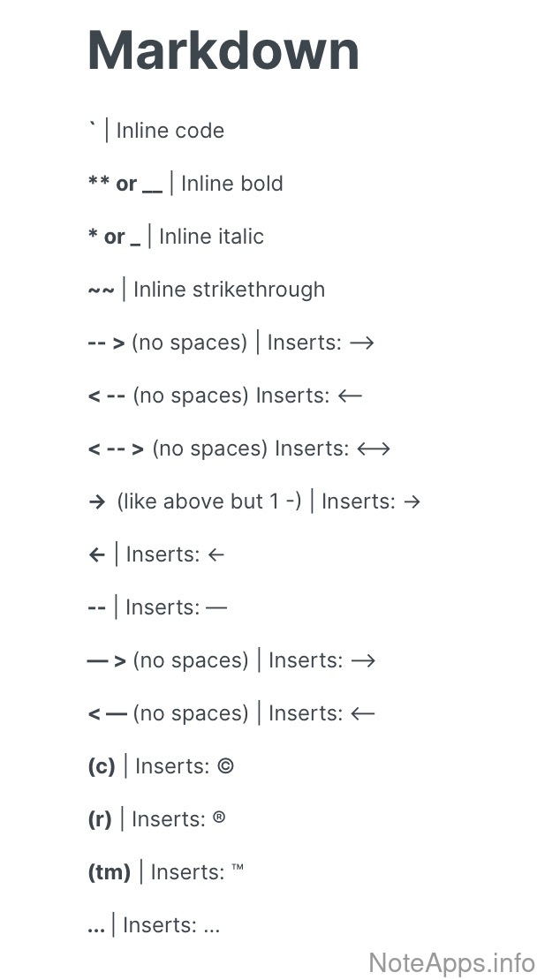Click the 'Inline strikethrough' text
This screenshot has height=980, width=537.
229,290
